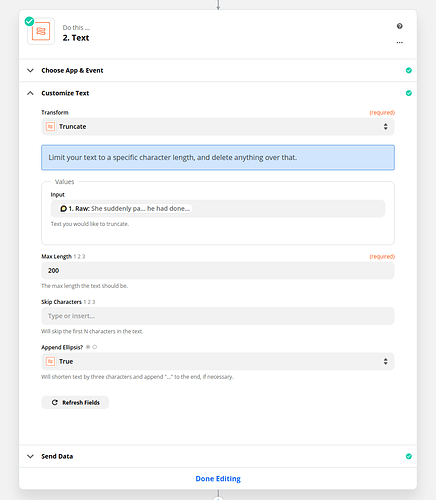Open the three-dot step options menu
This screenshot has height=500, width=436.
(x=400, y=42)
